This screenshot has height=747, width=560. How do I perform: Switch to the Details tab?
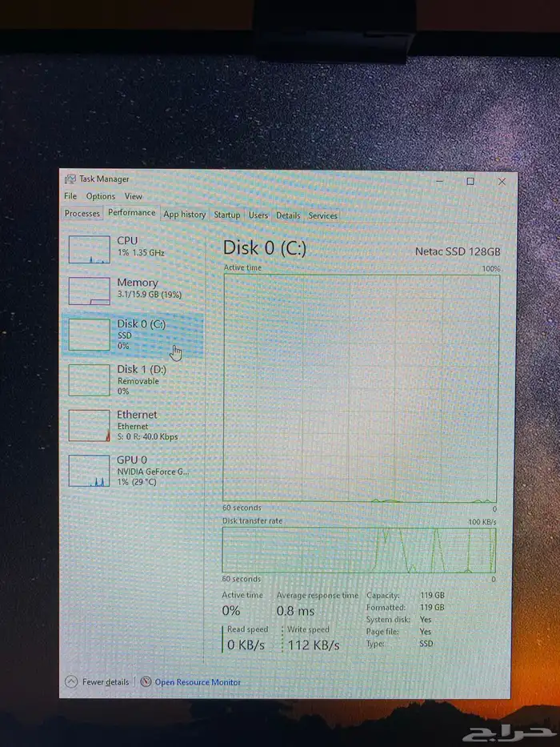tap(288, 215)
